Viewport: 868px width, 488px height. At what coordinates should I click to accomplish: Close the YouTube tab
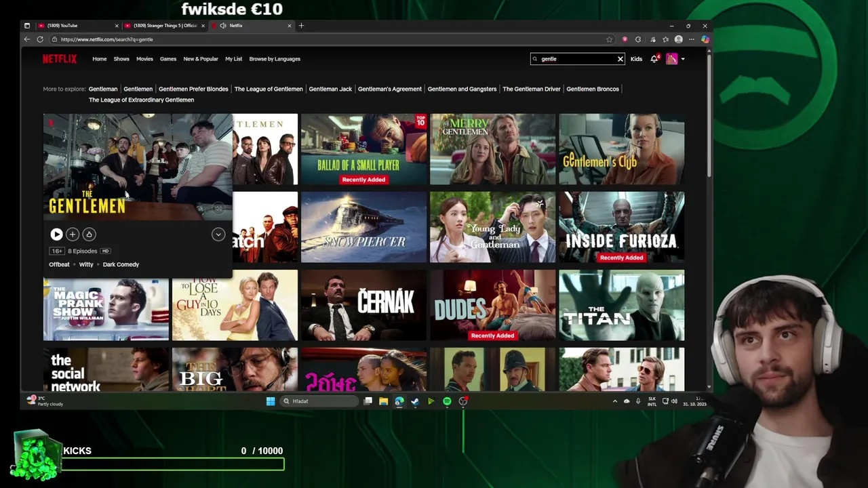pos(117,26)
